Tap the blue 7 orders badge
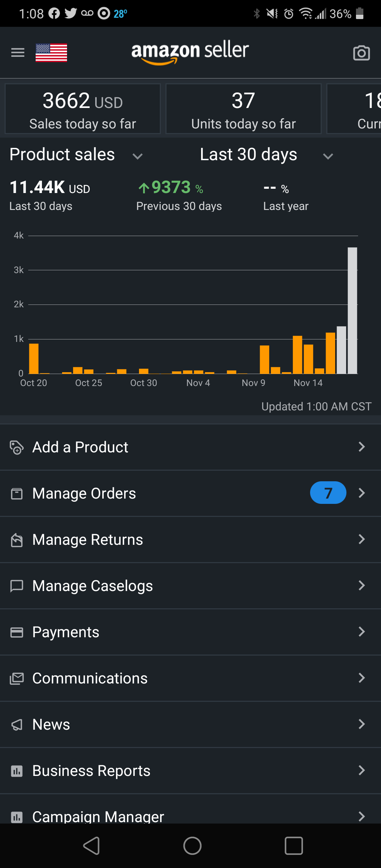Viewport: 381px width, 868px height. pos(328,493)
